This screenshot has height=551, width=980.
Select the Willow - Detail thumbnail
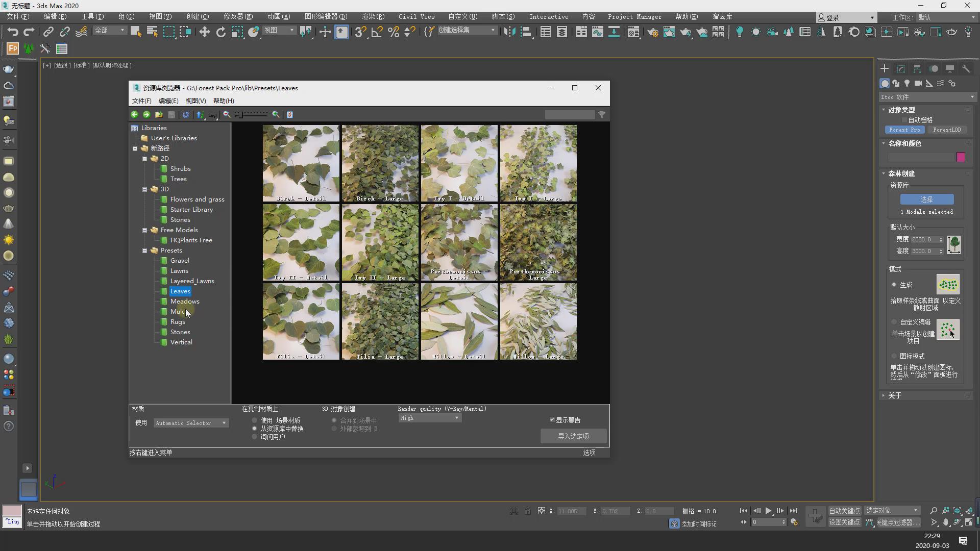tap(459, 321)
